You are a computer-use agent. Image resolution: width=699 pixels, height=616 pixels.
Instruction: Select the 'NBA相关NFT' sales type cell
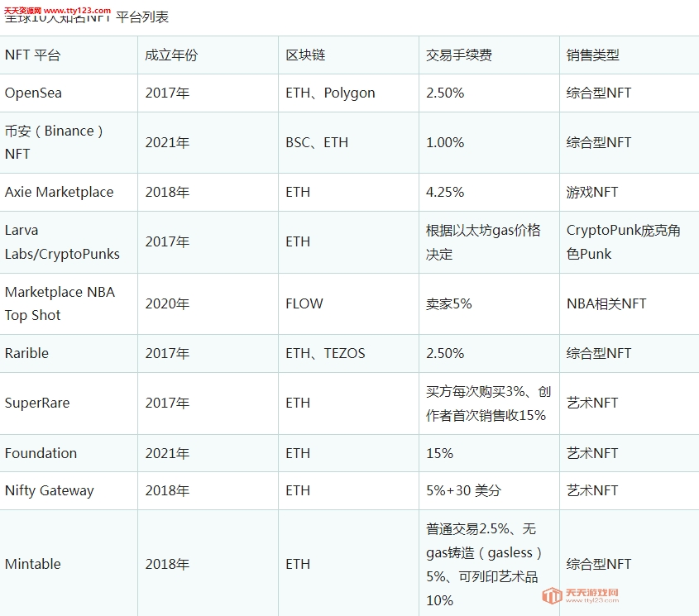pyautogui.click(x=606, y=303)
